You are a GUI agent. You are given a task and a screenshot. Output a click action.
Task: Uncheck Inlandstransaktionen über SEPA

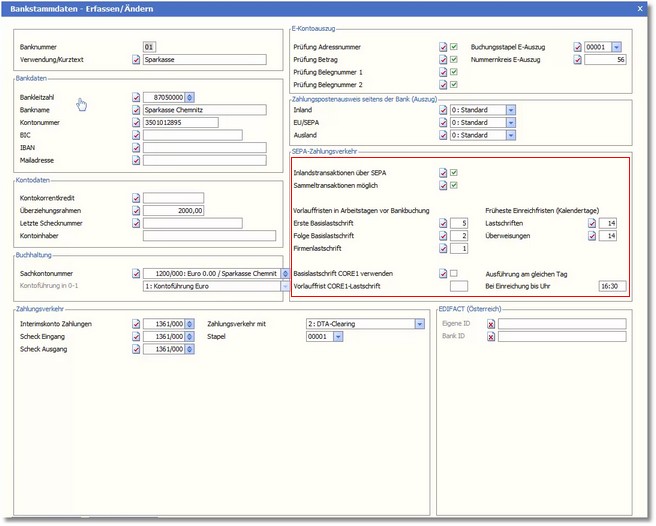click(455, 172)
